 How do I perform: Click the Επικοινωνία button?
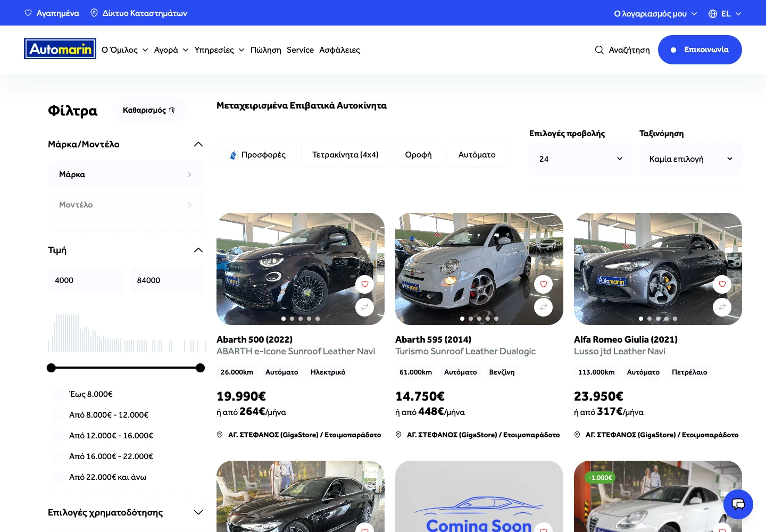point(700,50)
